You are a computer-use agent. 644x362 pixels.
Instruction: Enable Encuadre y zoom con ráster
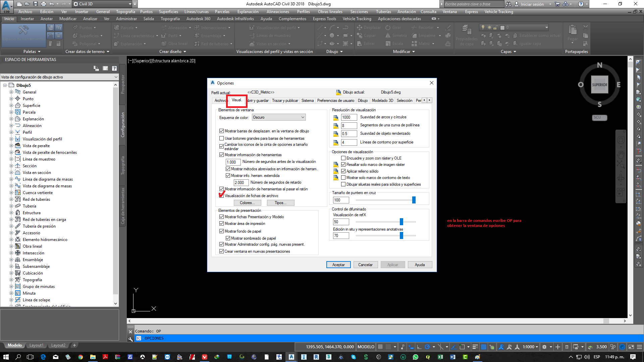pyautogui.click(x=343, y=158)
